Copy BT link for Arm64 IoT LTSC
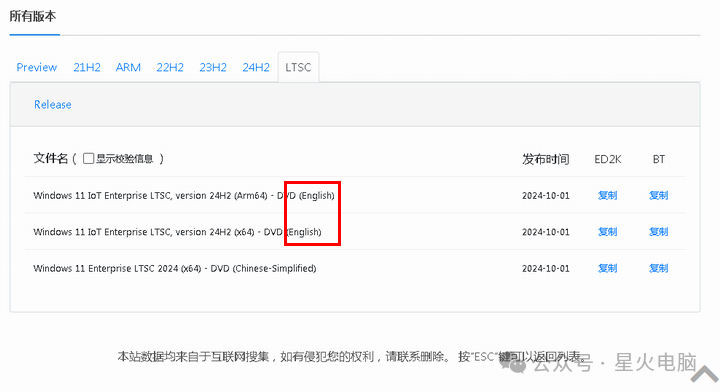The image size is (720, 392). [x=658, y=196]
